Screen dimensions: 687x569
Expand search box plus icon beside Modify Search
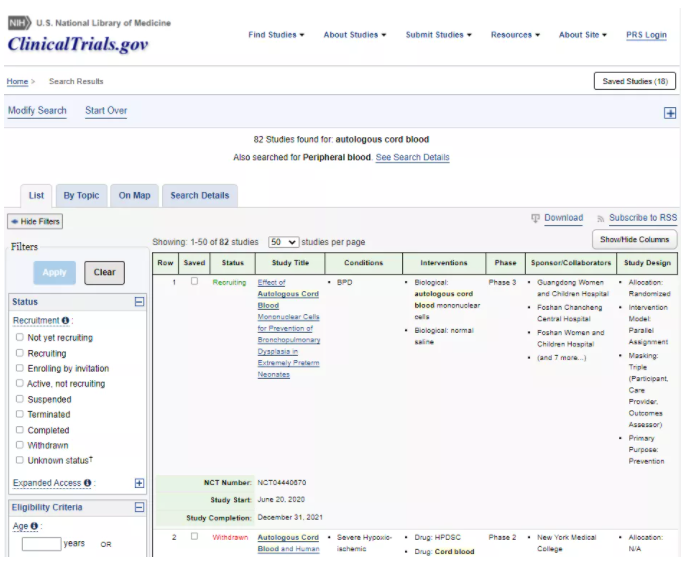pos(669,113)
